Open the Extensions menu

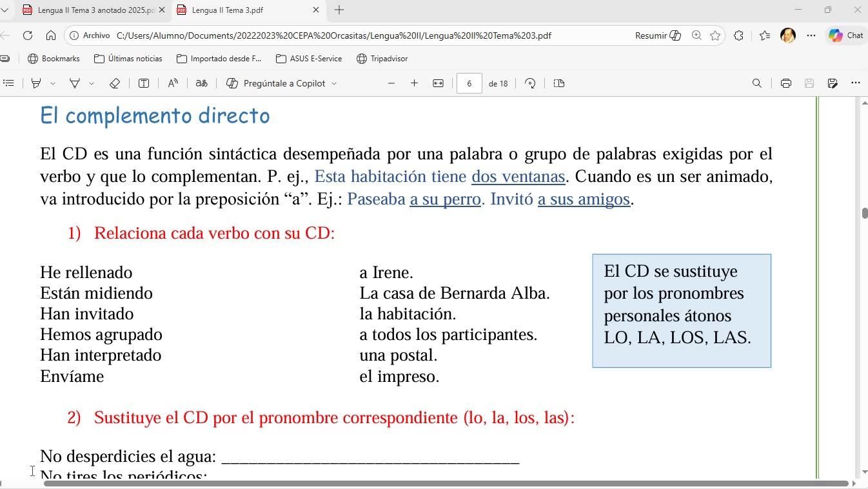tap(738, 35)
